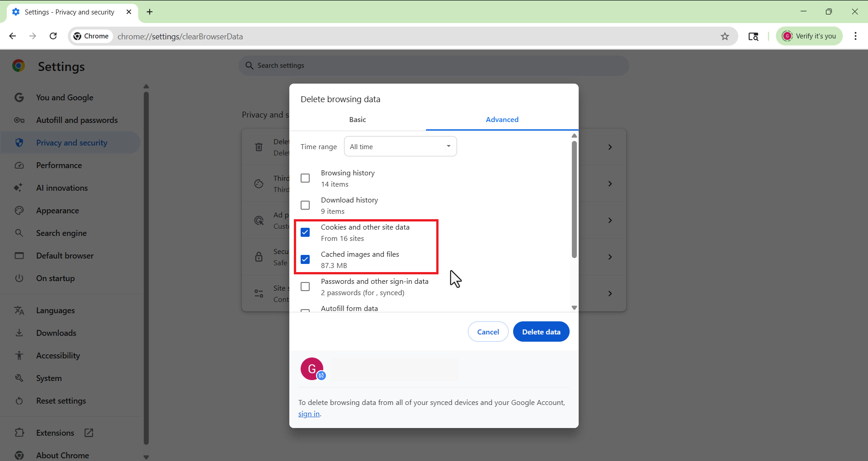Uncheck Cached images and files

(x=305, y=259)
